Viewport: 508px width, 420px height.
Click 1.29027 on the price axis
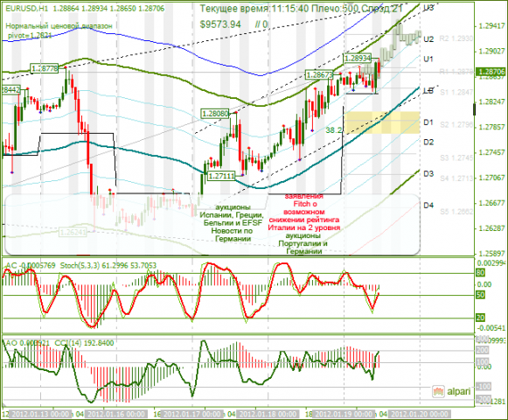(491, 51)
